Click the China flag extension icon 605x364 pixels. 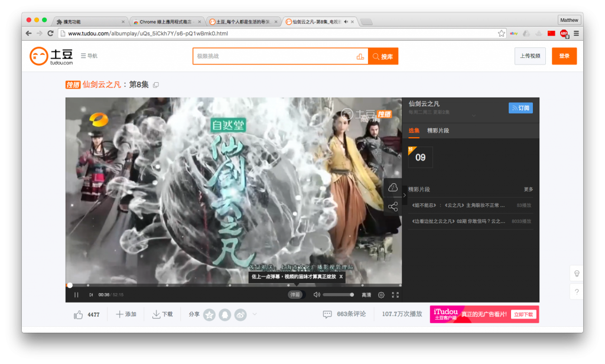[x=551, y=34]
